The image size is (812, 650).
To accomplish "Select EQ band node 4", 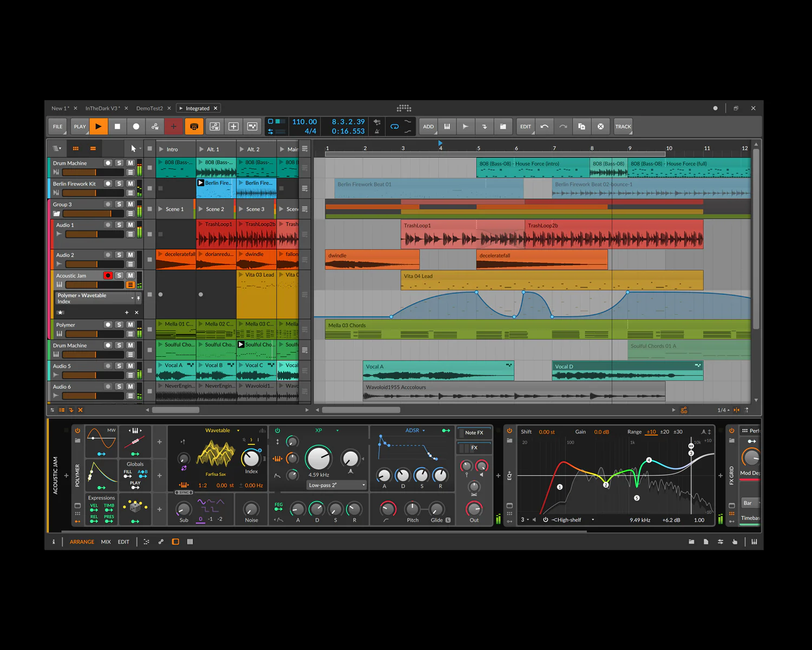I will pos(649,460).
